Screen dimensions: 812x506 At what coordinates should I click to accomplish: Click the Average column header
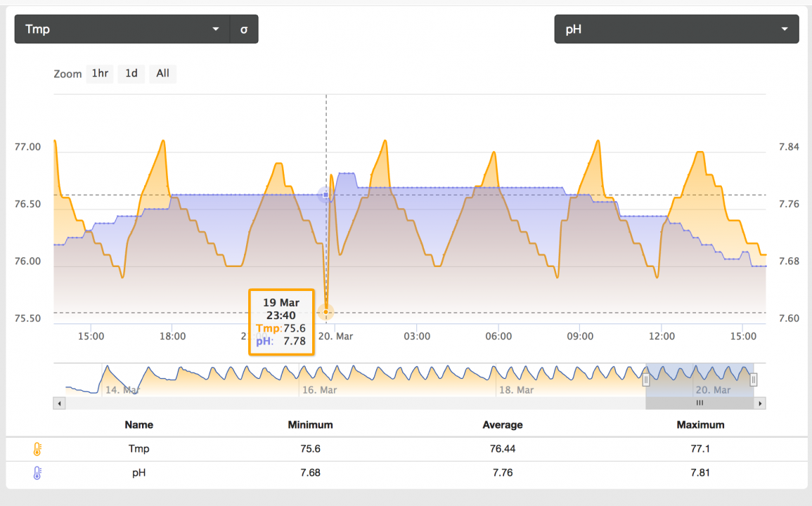[503, 425]
